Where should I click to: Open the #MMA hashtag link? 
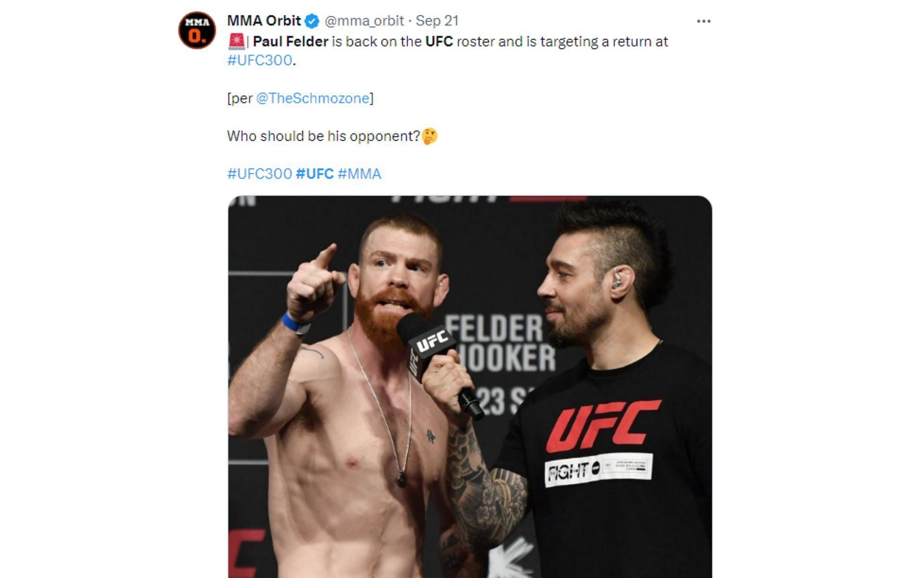tap(359, 174)
